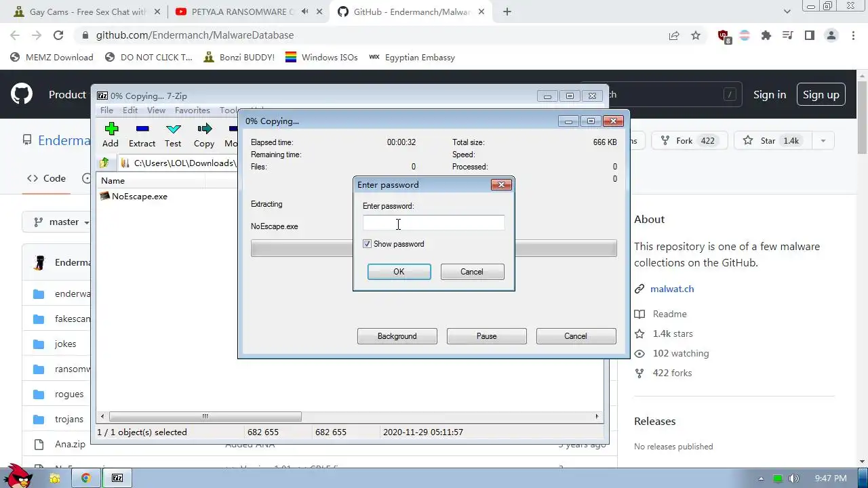The image size is (868, 488).
Task: Click the 7-Zip taskbar icon
Action: point(117,478)
